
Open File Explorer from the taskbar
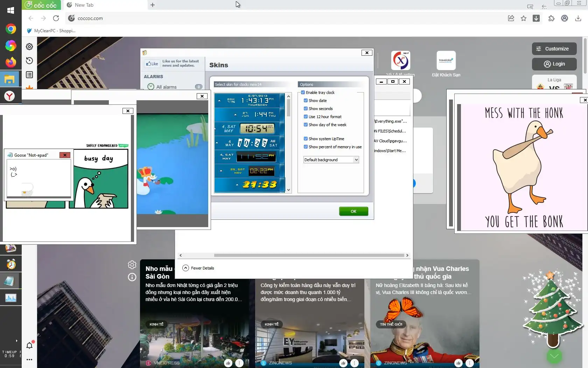click(9, 80)
